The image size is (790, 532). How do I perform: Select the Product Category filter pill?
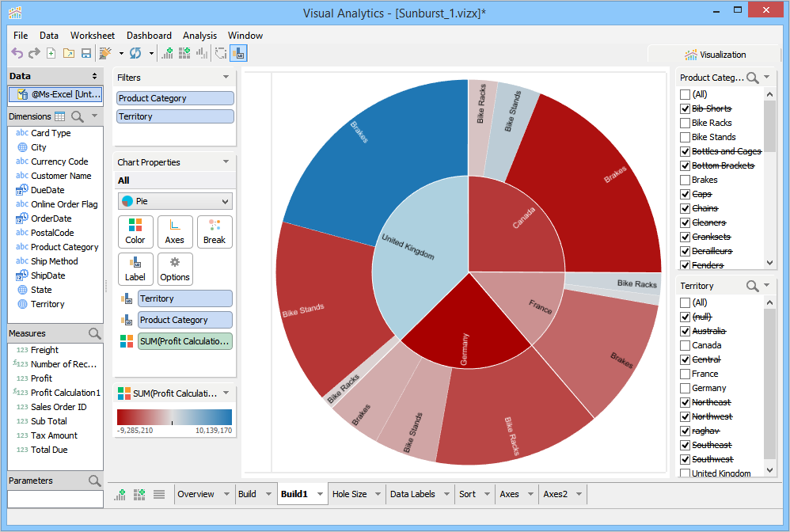pyautogui.click(x=175, y=98)
